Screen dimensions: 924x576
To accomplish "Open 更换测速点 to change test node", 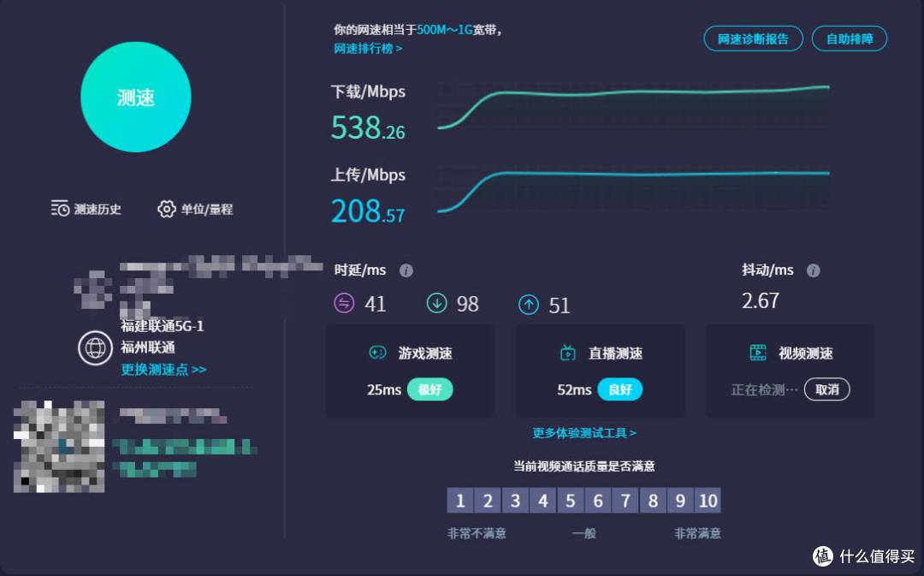I will tap(163, 370).
